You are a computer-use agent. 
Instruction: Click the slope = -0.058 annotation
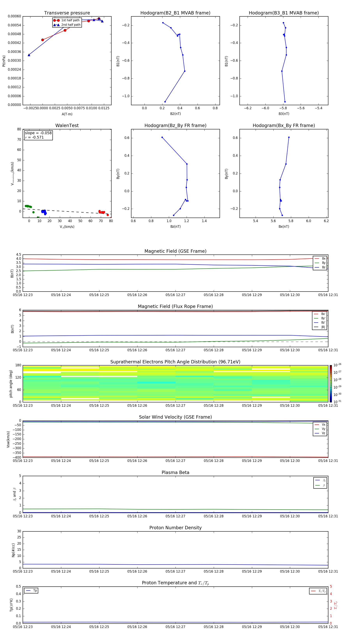[38, 133]
